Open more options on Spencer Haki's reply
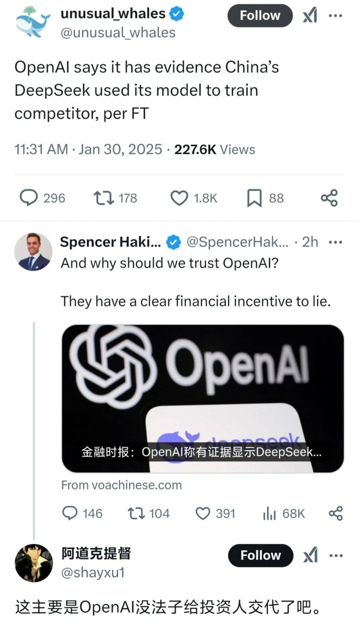This screenshot has height=644, width=362. (336, 242)
